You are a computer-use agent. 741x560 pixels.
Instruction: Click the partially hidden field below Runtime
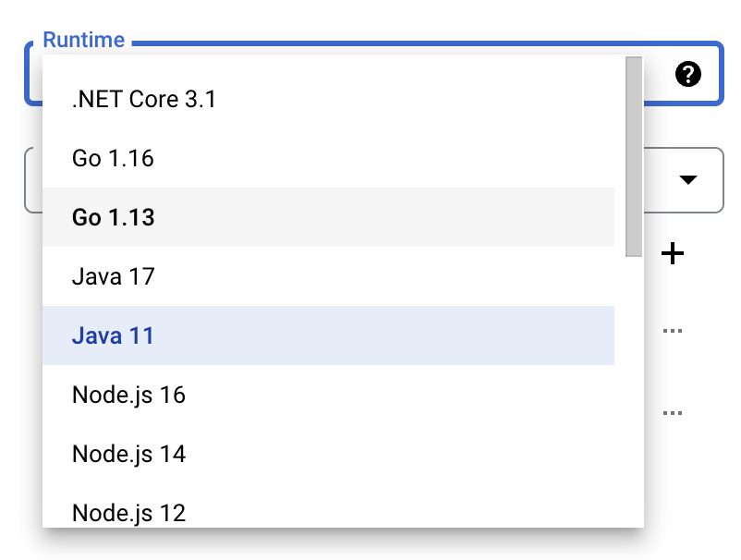pyautogui.click(x=32, y=179)
